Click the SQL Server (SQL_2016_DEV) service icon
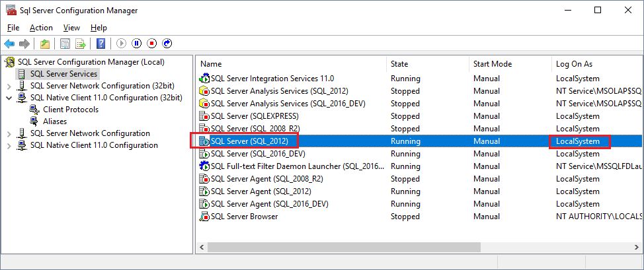This screenshot has width=644, height=270. coord(204,154)
